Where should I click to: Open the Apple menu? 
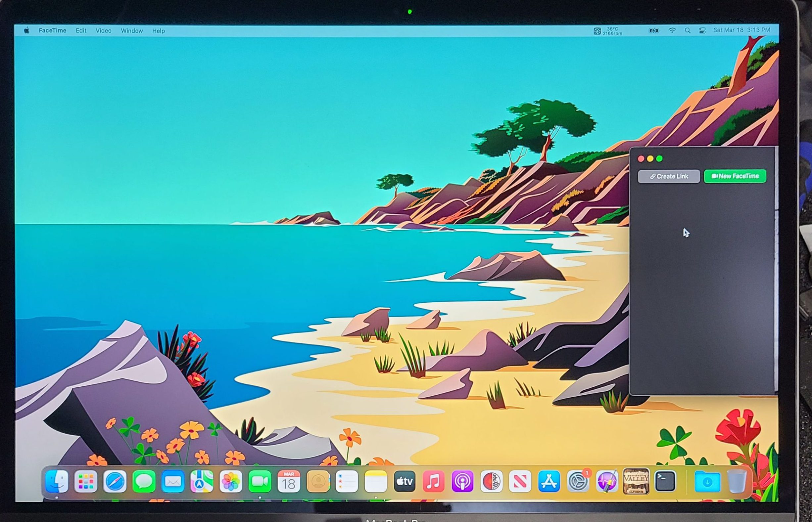[x=27, y=30]
